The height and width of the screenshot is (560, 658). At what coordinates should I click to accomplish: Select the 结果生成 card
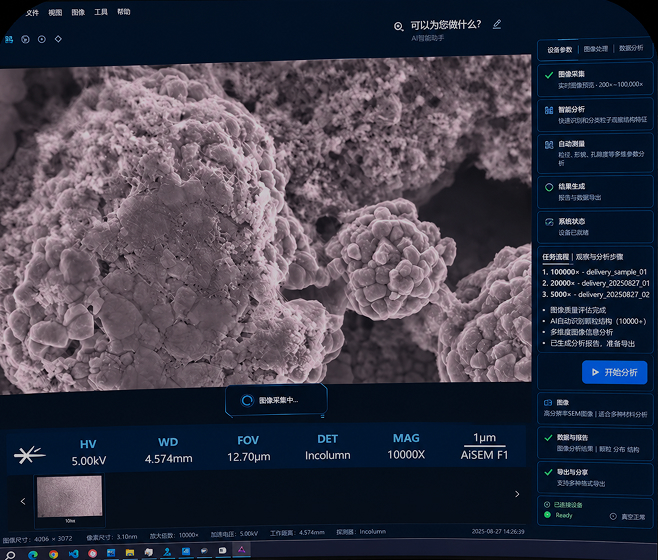pyautogui.click(x=595, y=192)
